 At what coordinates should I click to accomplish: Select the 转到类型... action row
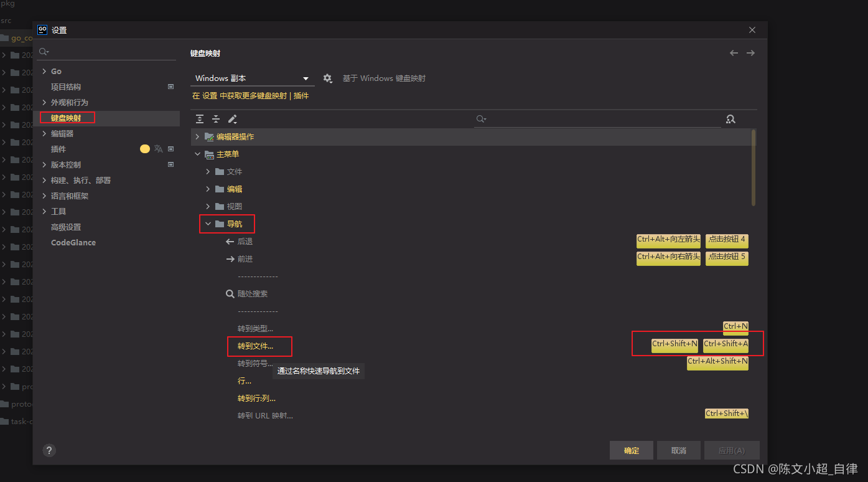pyautogui.click(x=473, y=328)
